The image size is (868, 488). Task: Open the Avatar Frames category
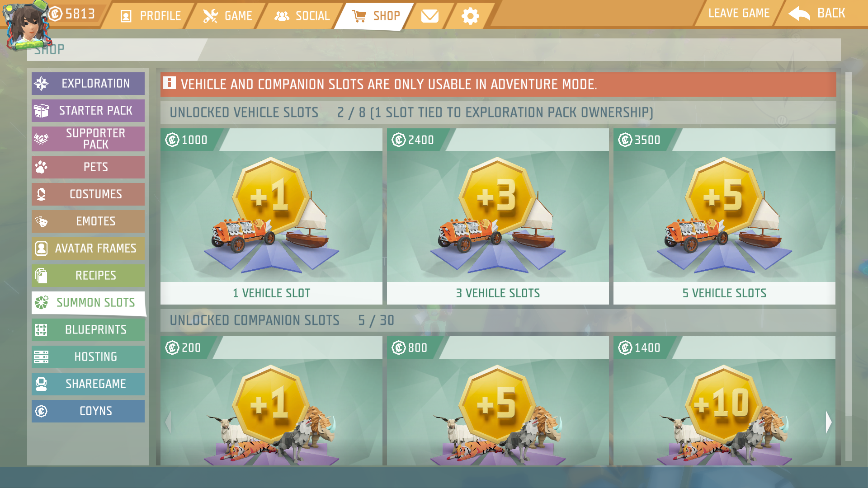click(88, 249)
